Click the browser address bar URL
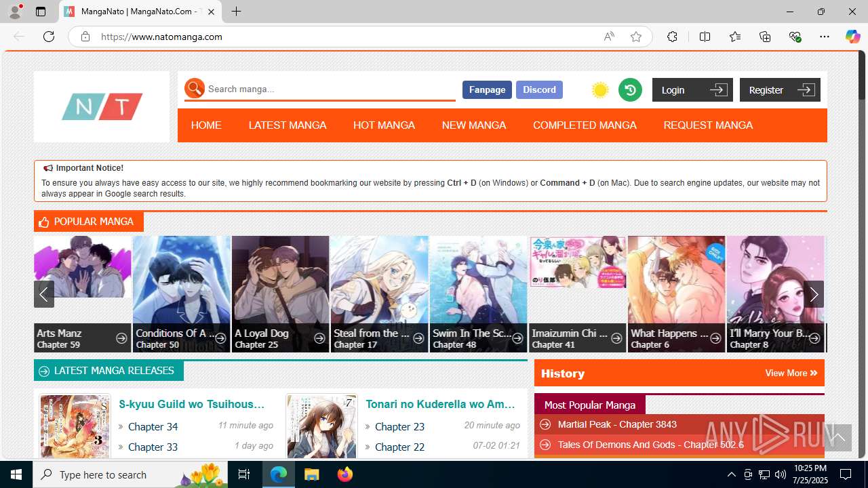 pyautogui.click(x=161, y=37)
